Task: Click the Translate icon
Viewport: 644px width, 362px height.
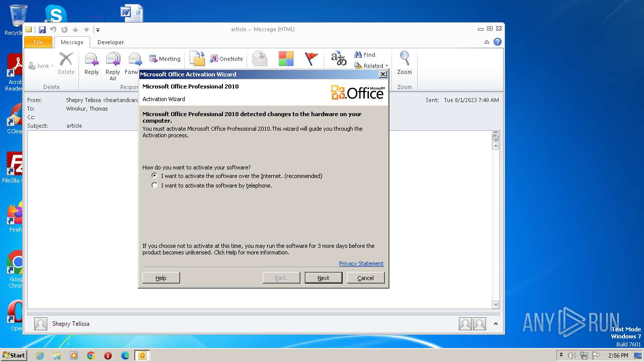Action: click(339, 59)
